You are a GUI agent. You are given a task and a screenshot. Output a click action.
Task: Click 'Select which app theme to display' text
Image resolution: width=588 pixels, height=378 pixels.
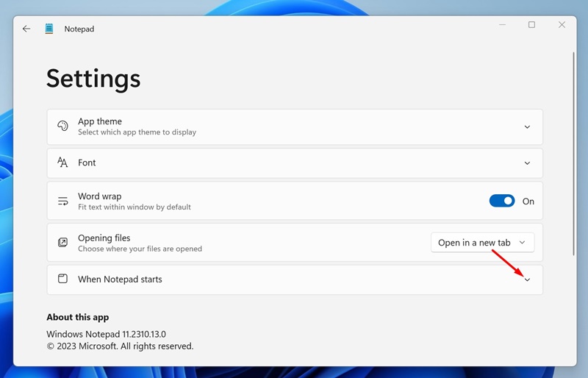point(137,132)
